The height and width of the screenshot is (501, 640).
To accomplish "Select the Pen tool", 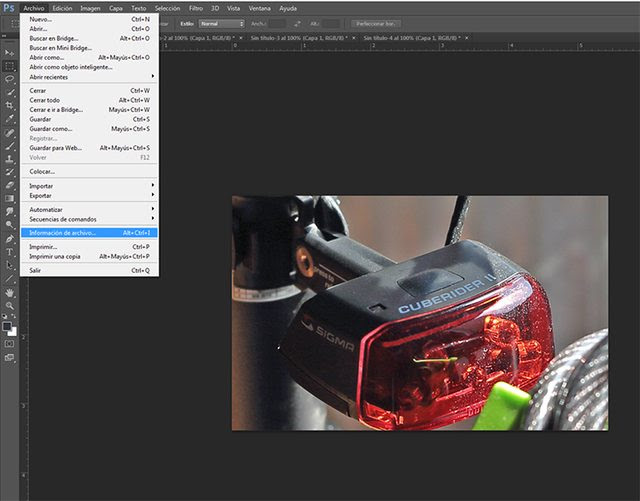I will [9, 238].
